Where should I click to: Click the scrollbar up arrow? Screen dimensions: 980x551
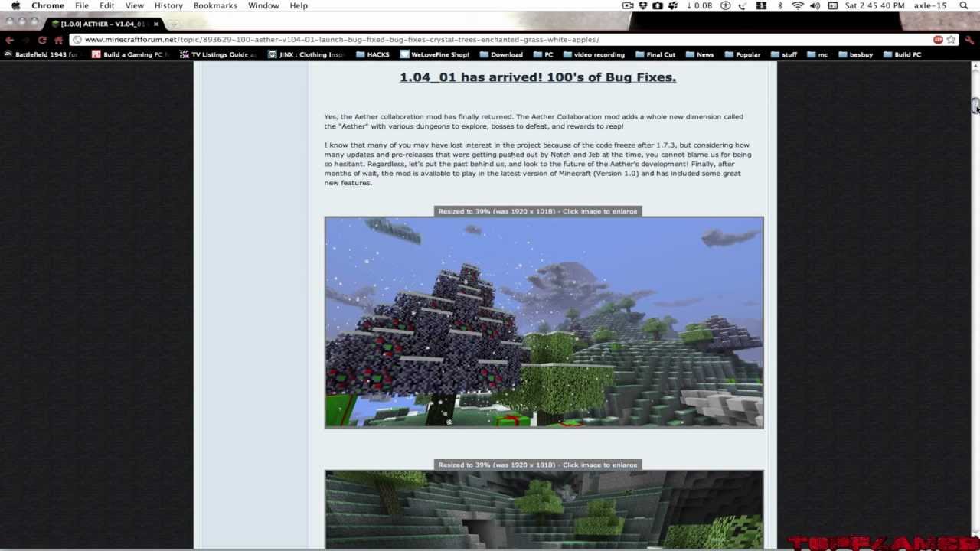pos(975,67)
